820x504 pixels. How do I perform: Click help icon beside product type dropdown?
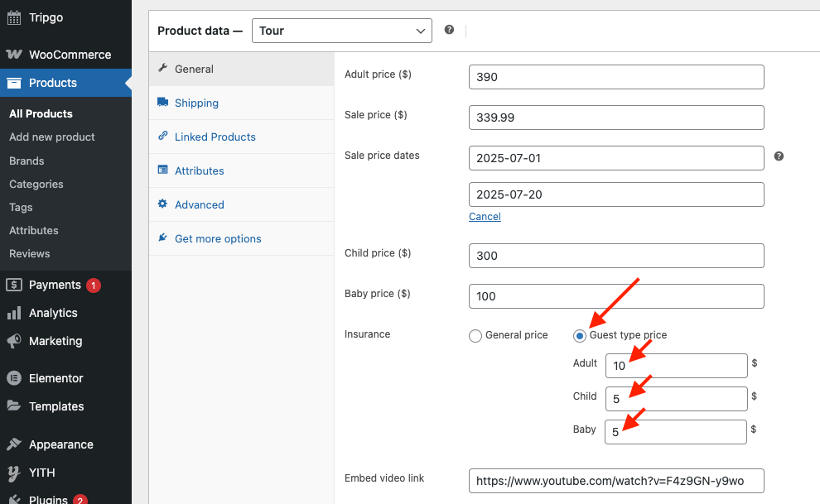coord(449,30)
